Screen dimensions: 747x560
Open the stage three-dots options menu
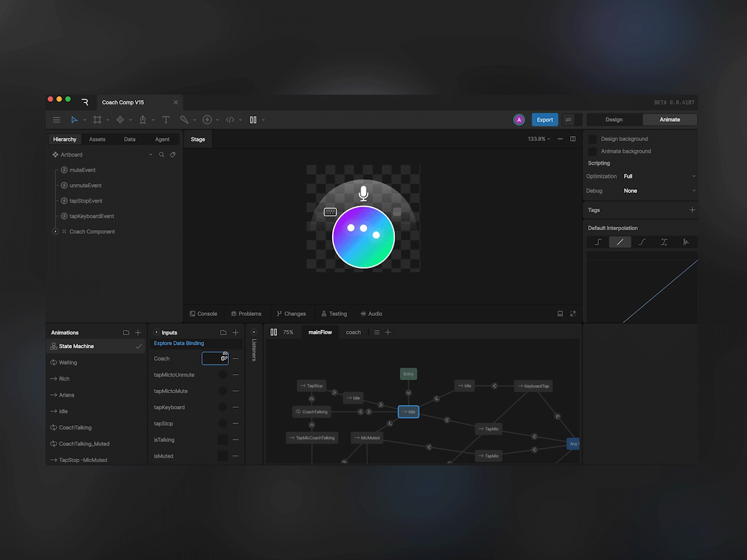(x=560, y=139)
